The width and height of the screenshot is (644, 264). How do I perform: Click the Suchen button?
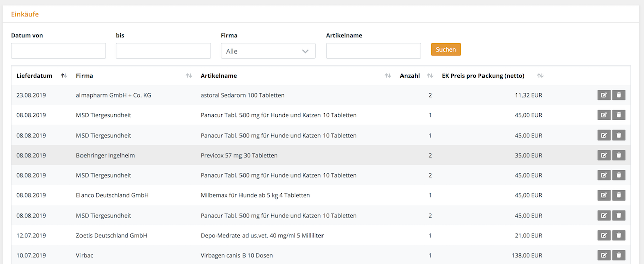click(446, 49)
